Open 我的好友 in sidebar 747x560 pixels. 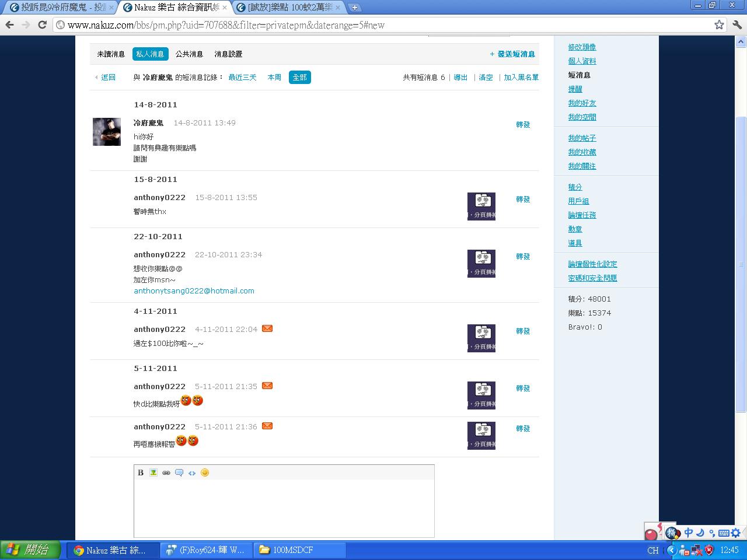582,103
